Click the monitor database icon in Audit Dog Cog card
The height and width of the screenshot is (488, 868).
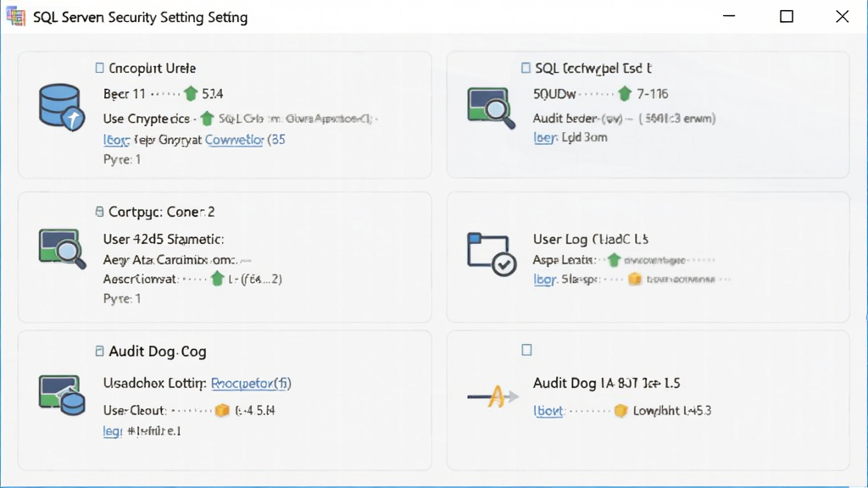coord(61,395)
